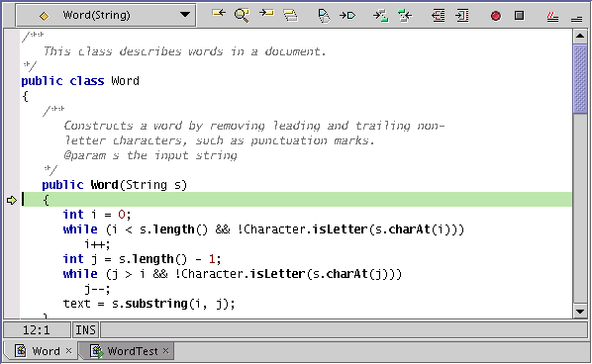
Task: Click the "i++;" statement
Action: click(97, 244)
